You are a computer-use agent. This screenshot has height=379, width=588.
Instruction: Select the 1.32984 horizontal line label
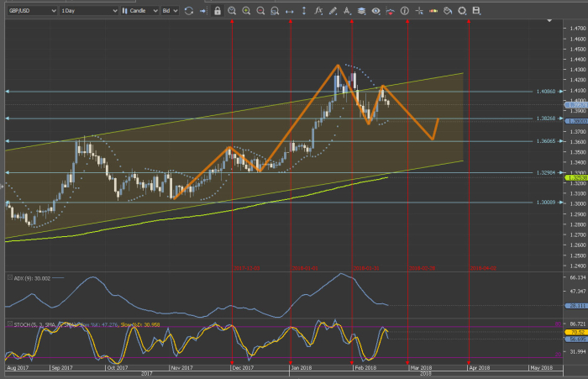tap(546, 172)
